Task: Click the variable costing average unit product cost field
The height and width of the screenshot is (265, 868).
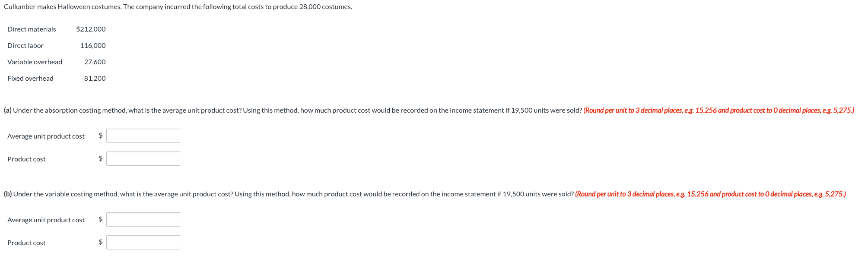Action: pyautogui.click(x=143, y=219)
